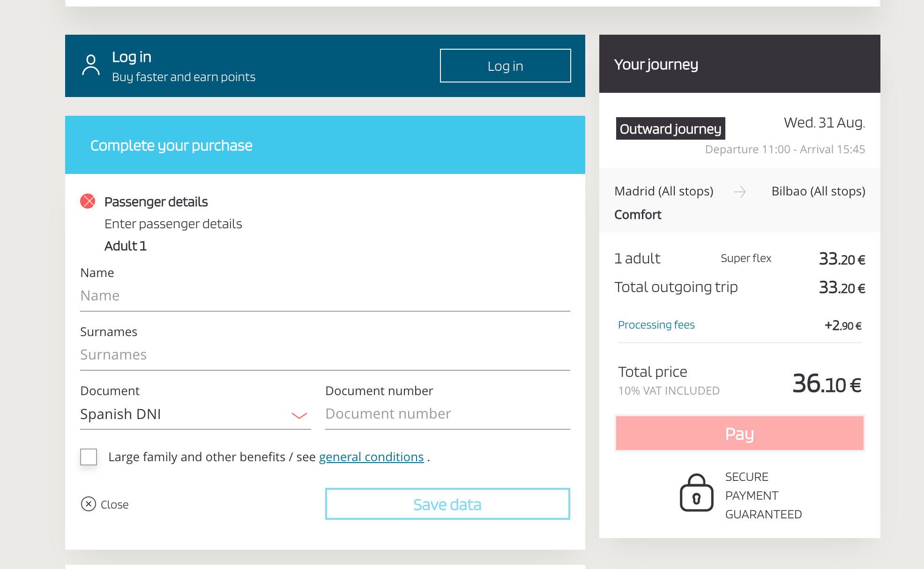924x569 pixels.
Task: Click Buy faster and earn points text
Action: pyautogui.click(x=184, y=77)
